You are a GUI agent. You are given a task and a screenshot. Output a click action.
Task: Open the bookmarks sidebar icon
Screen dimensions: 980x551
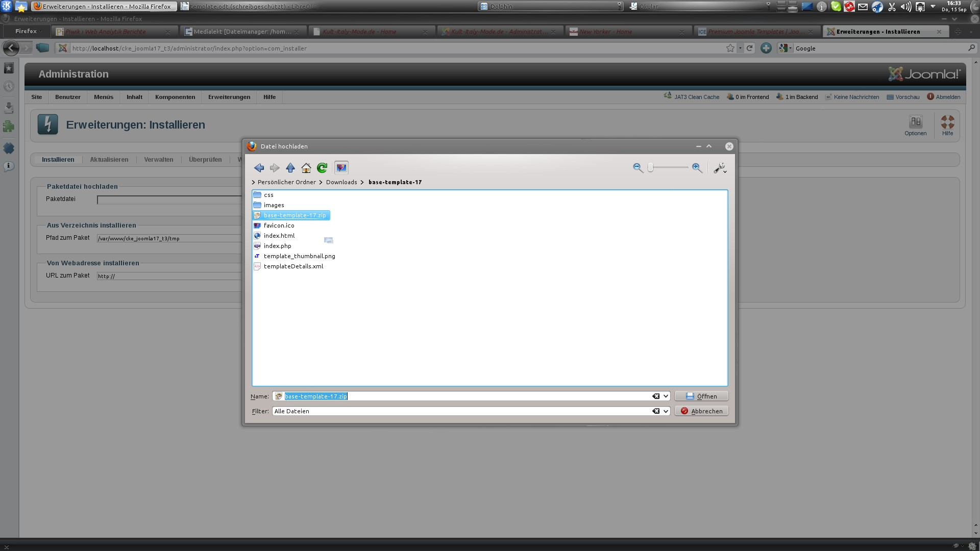(x=9, y=68)
